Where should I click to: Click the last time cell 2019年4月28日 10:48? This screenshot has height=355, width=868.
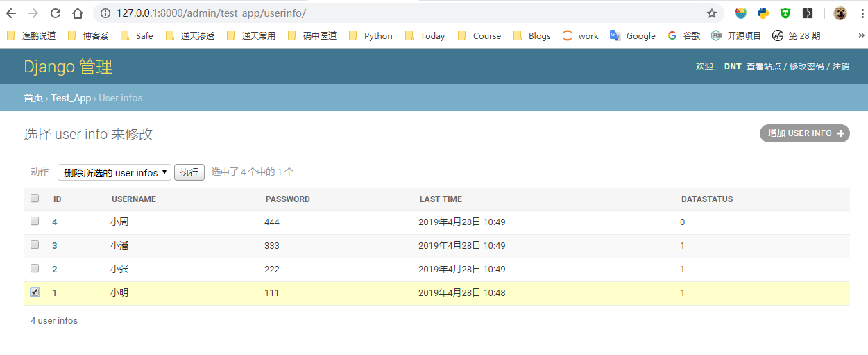(x=462, y=293)
